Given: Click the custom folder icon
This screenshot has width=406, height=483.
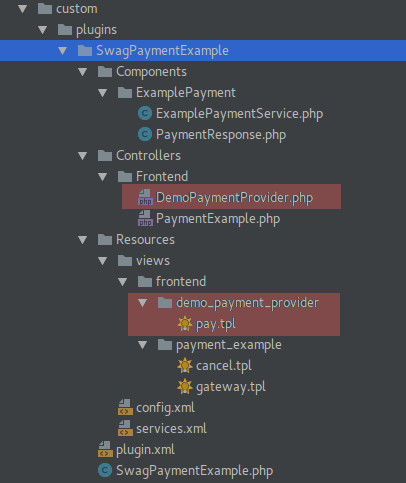Looking at the screenshot, I should pyautogui.click(x=45, y=9).
